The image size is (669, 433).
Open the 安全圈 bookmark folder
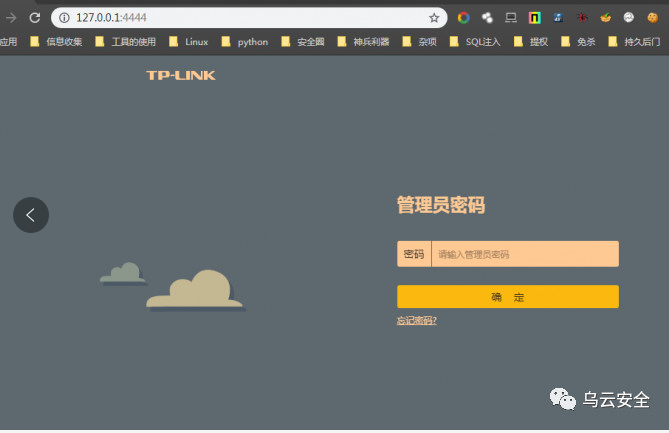303,42
